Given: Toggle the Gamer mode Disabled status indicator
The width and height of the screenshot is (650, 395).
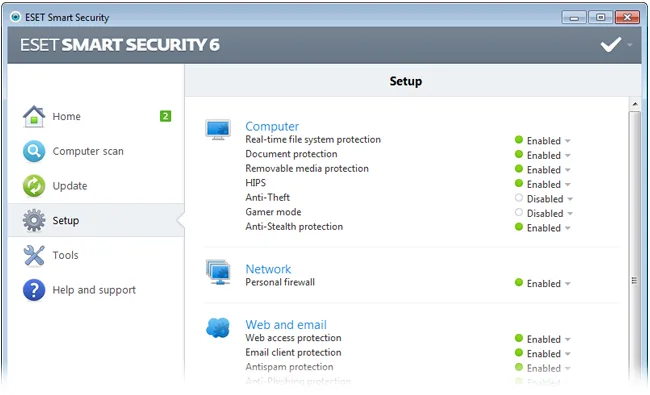Looking at the screenshot, I should point(519,212).
